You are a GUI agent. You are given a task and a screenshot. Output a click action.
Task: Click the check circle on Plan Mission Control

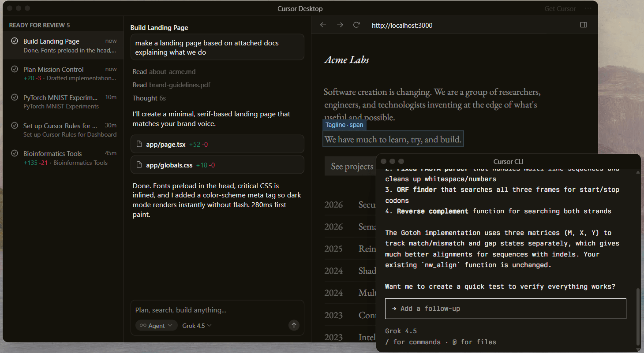[15, 69]
